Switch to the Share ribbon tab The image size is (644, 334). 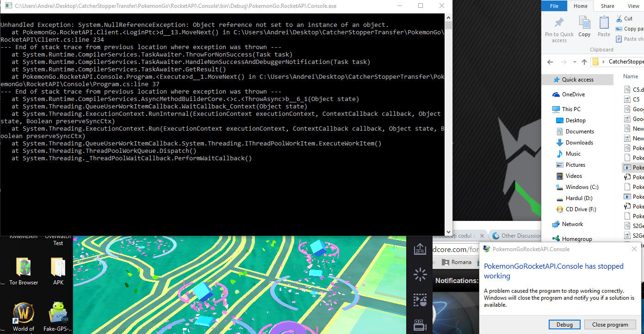[607, 6]
